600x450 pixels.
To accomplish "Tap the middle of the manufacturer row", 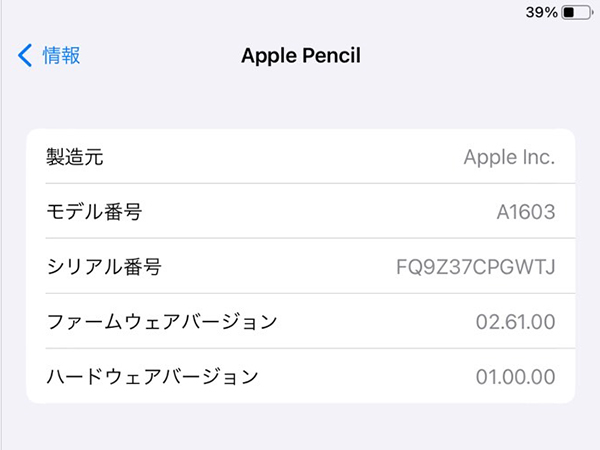I will [300, 157].
